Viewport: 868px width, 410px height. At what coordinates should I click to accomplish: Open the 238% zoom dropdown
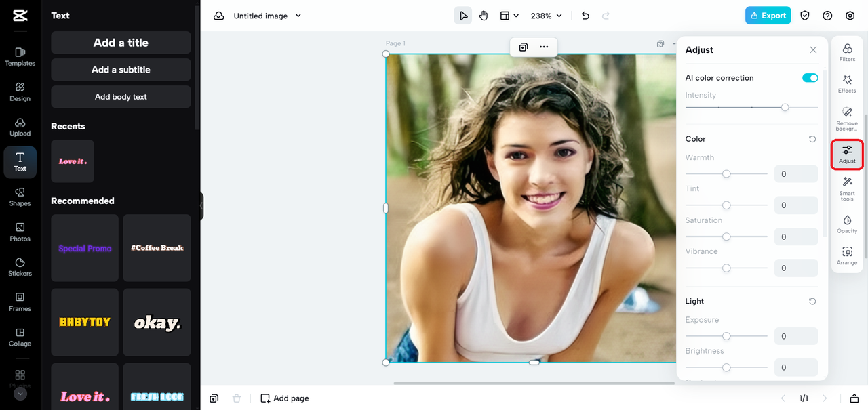coord(547,16)
